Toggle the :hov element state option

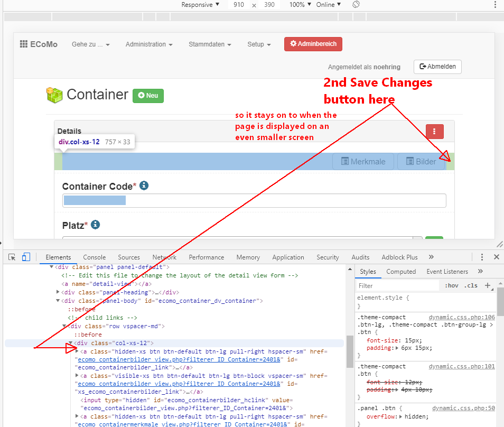[452, 285]
